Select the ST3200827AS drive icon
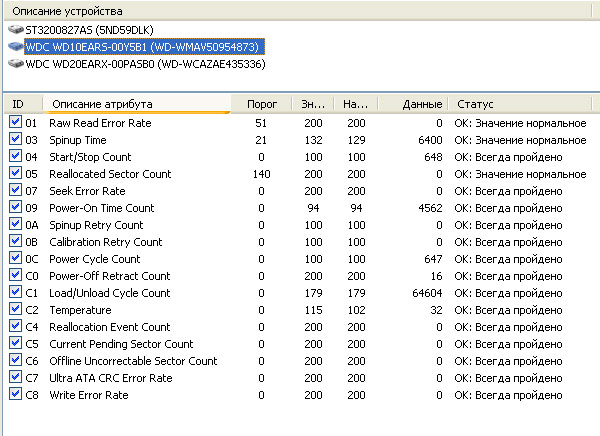Image resolution: width=600 pixels, height=436 pixels. tap(16, 29)
